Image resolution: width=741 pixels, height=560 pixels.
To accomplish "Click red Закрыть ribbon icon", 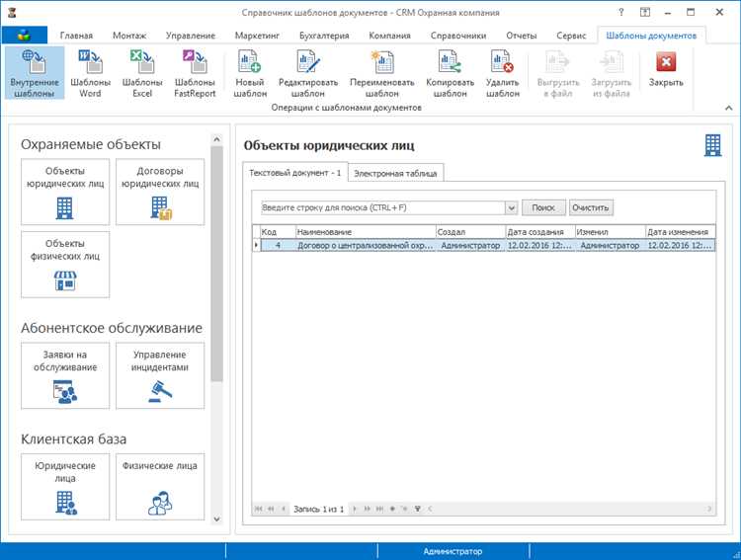I will coord(666,62).
